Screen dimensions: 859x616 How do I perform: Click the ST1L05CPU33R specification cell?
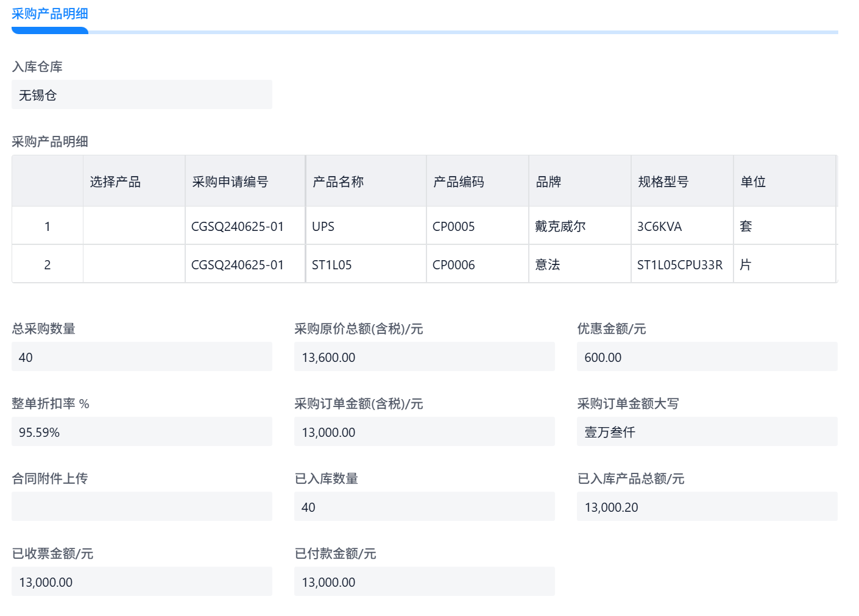[x=680, y=264]
